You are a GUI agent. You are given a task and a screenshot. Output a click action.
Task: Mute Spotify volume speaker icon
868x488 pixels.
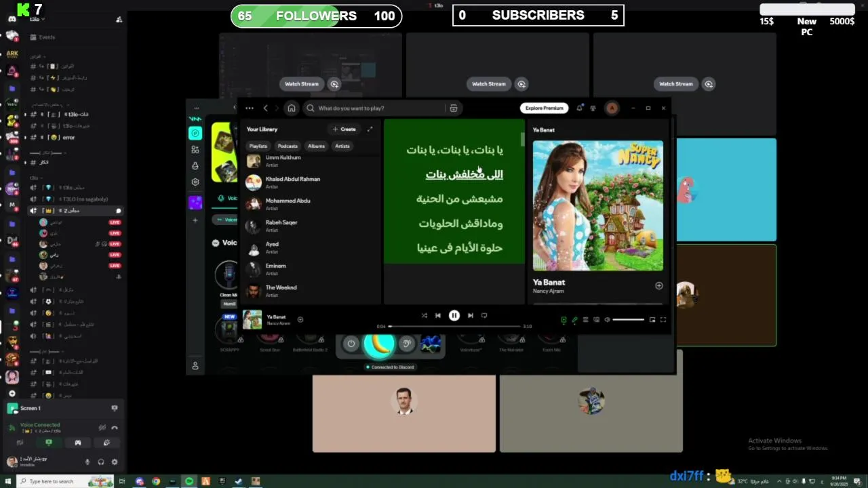pos(607,319)
